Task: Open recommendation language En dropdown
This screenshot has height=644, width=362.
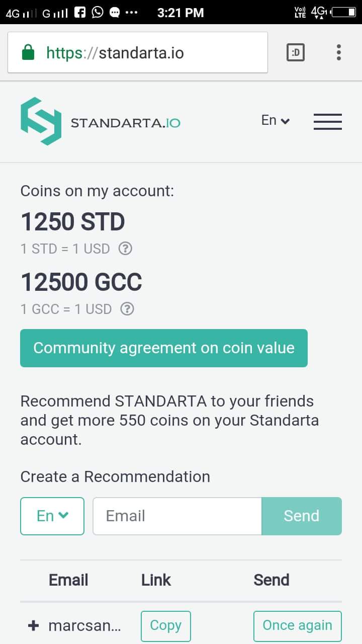Action: [52, 516]
